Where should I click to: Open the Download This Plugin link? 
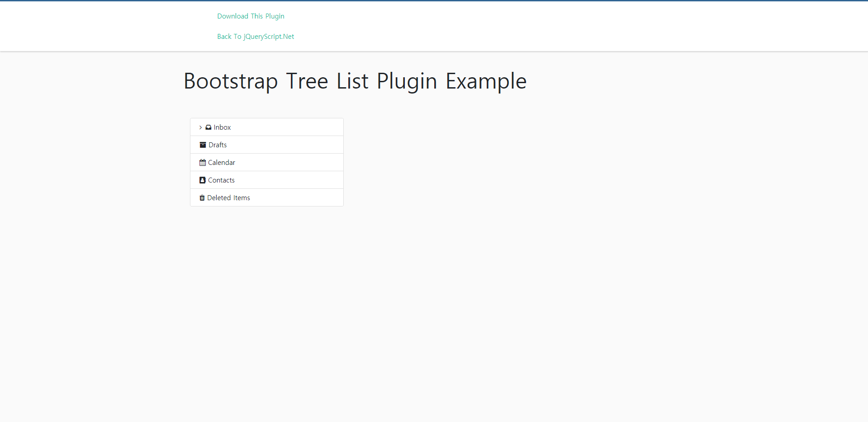(251, 16)
